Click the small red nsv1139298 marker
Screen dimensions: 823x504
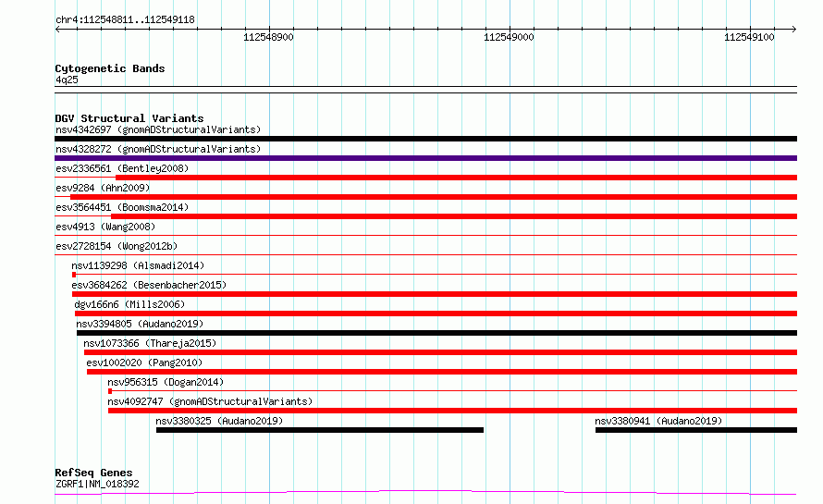click(x=74, y=275)
